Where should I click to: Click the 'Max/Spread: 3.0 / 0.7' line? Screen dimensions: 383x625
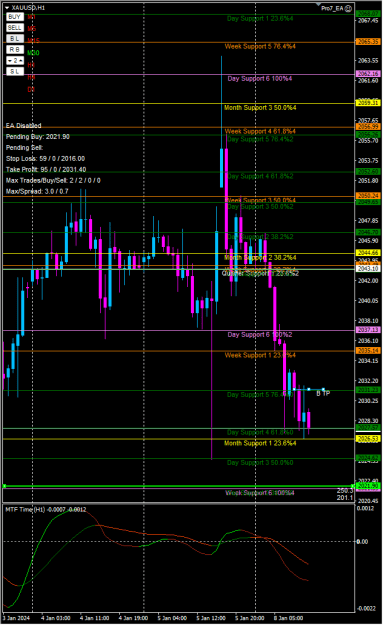click(37, 191)
